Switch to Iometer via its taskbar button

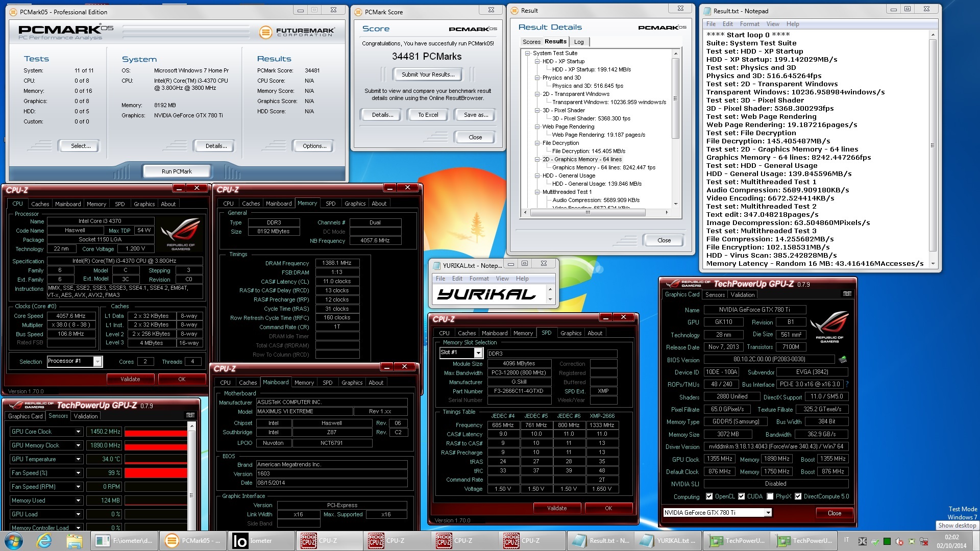260,540
